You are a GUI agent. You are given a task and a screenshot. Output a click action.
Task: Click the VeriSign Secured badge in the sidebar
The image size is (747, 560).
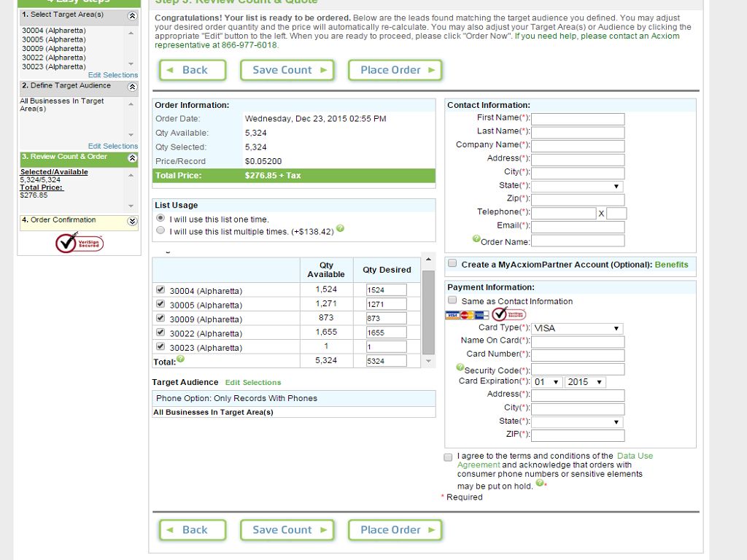pos(79,243)
